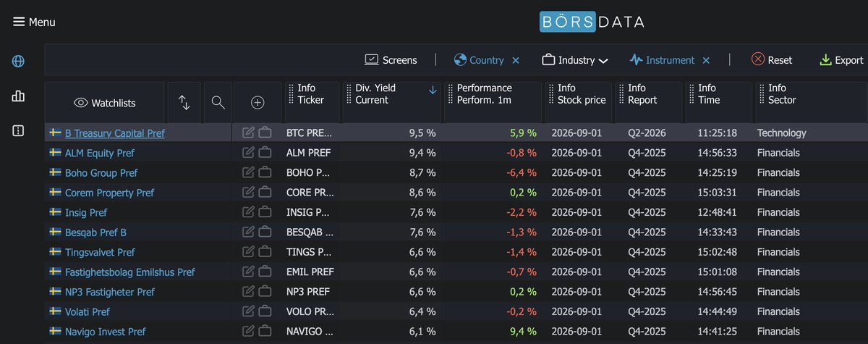This screenshot has height=344, width=868.
Task: Click briefcase icon for Volati Pref
Action: pyautogui.click(x=265, y=311)
